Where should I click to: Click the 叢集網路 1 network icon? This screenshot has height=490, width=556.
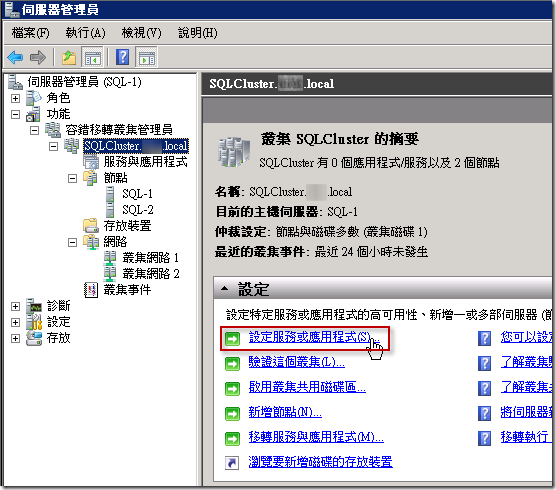tap(110, 258)
